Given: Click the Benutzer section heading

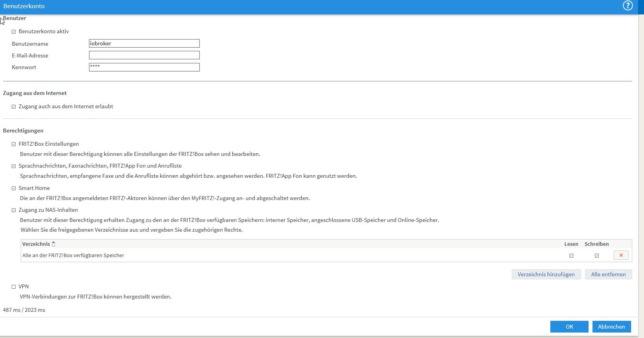Looking at the screenshot, I should tap(15, 18).
